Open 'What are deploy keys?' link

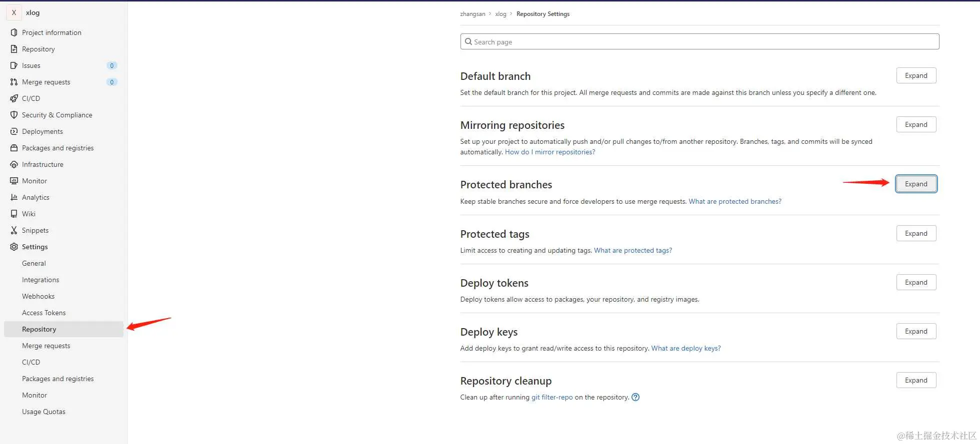pos(686,348)
